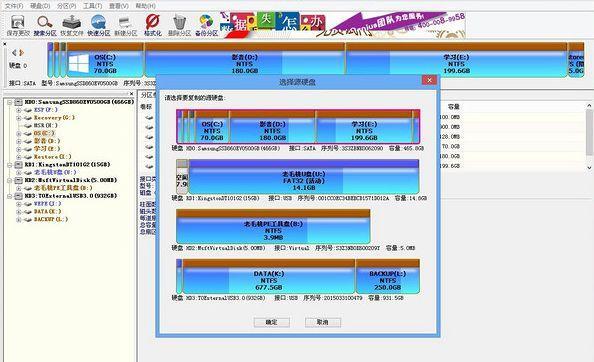Click the HD3 TOExternalUSB3.0 disk icon in tree
594x362 pixels.
[x=18, y=196]
